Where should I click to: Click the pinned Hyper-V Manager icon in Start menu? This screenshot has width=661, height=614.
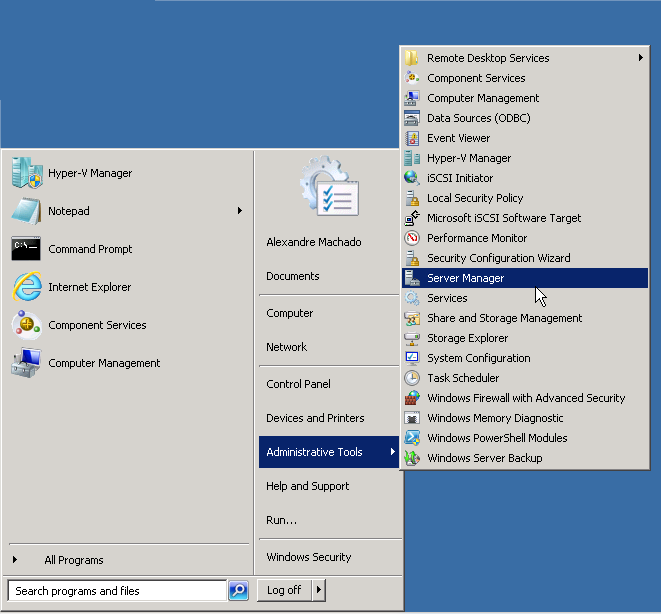coord(27,173)
